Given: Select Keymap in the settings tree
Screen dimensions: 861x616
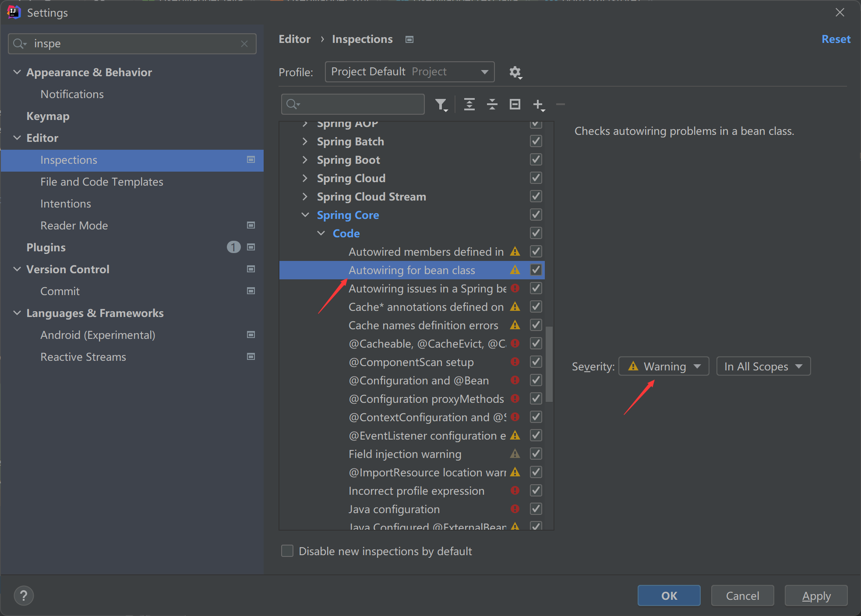Looking at the screenshot, I should [48, 116].
